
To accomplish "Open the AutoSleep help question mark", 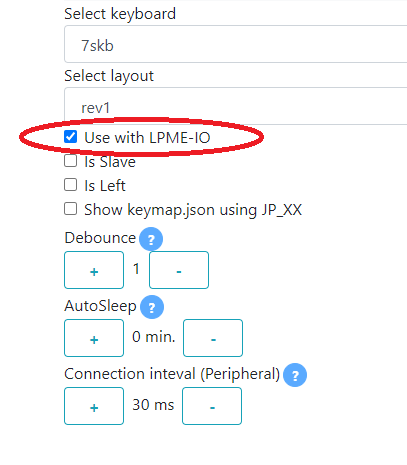I will [152, 307].
